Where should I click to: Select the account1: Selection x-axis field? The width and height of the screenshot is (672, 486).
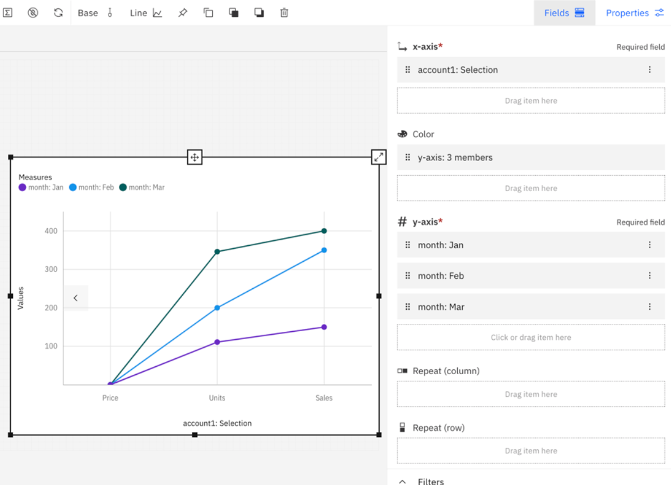pyautogui.click(x=531, y=69)
